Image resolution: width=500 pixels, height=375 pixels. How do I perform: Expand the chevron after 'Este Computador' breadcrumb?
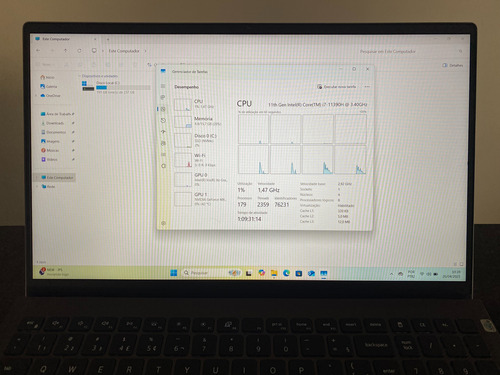145,51
